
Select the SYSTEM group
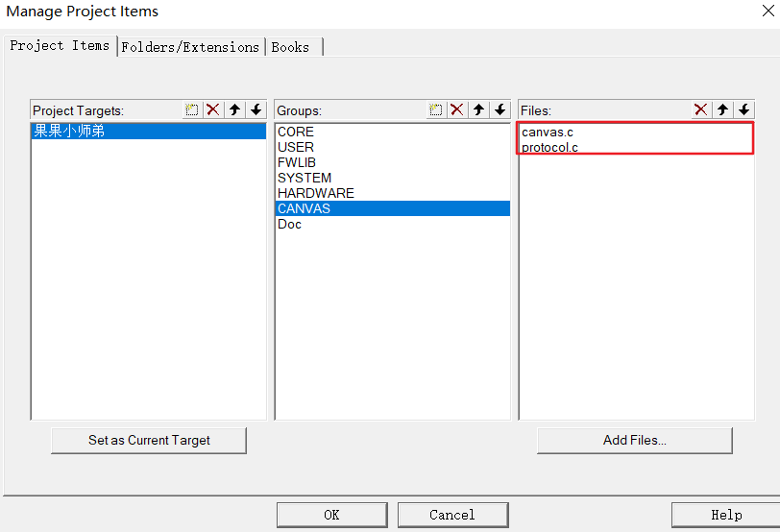(392, 178)
